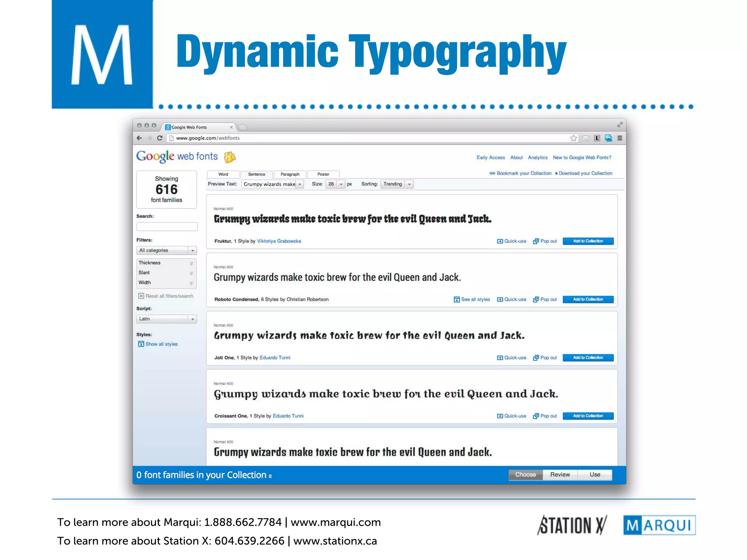The image size is (747, 560).
Task: Open the Latin script dropdown
Action: tap(166, 319)
